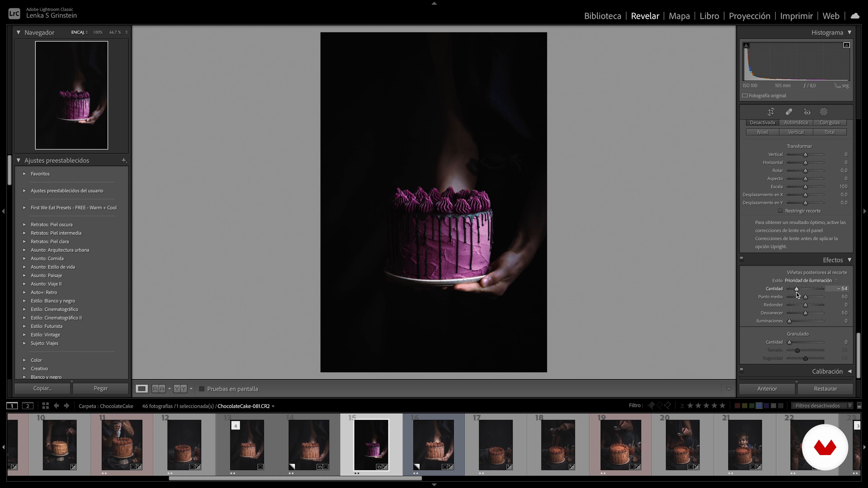The image size is (868, 488).
Task: Toggle the Calibración panel on/off switch
Action: click(x=742, y=371)
